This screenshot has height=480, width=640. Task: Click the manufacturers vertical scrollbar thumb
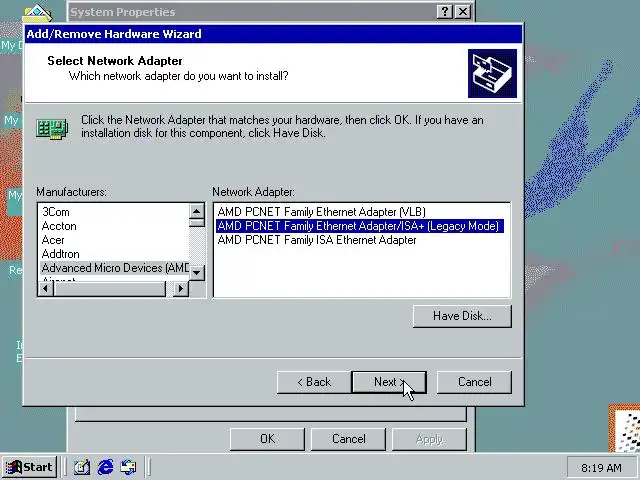(x=197, y=223)
